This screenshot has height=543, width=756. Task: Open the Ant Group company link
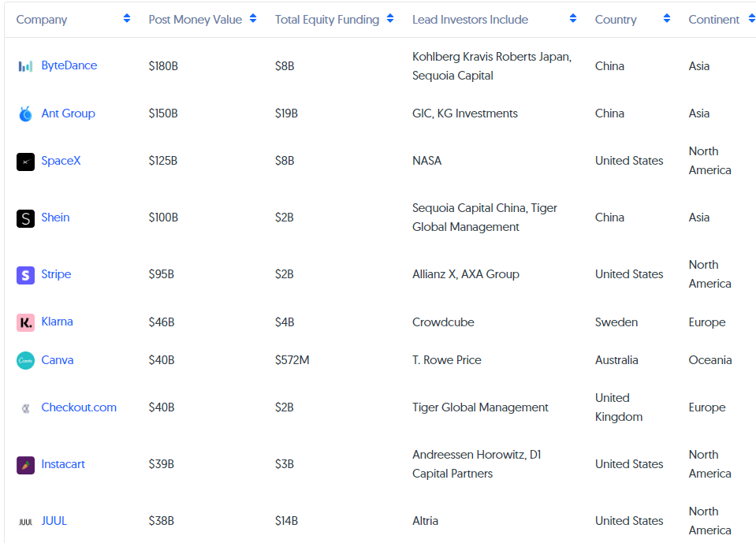[x=68, y=113]
